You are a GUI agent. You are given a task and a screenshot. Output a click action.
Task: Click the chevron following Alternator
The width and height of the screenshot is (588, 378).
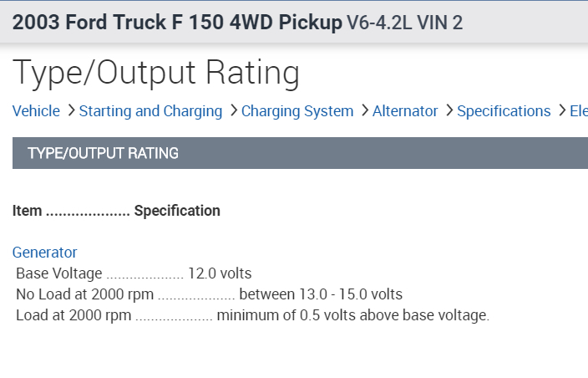(449, 110)
